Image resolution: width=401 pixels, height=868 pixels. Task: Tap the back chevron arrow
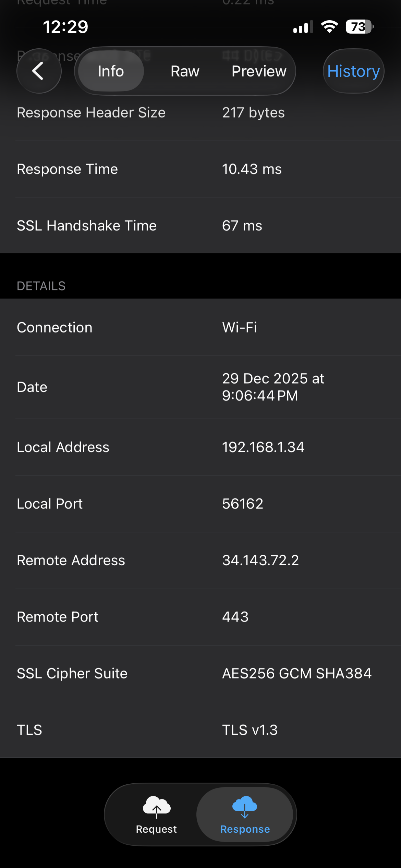[39, 71]
